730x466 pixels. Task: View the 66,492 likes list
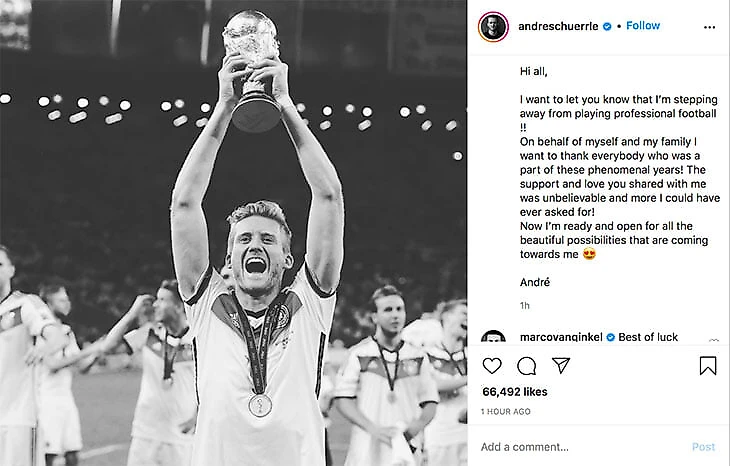coord(514,392)
